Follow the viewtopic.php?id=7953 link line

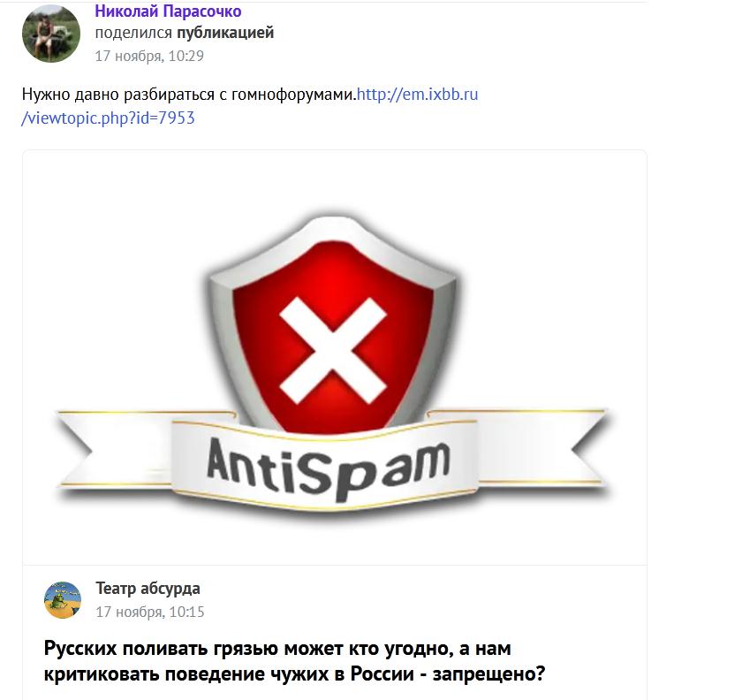tap(108, 118)
